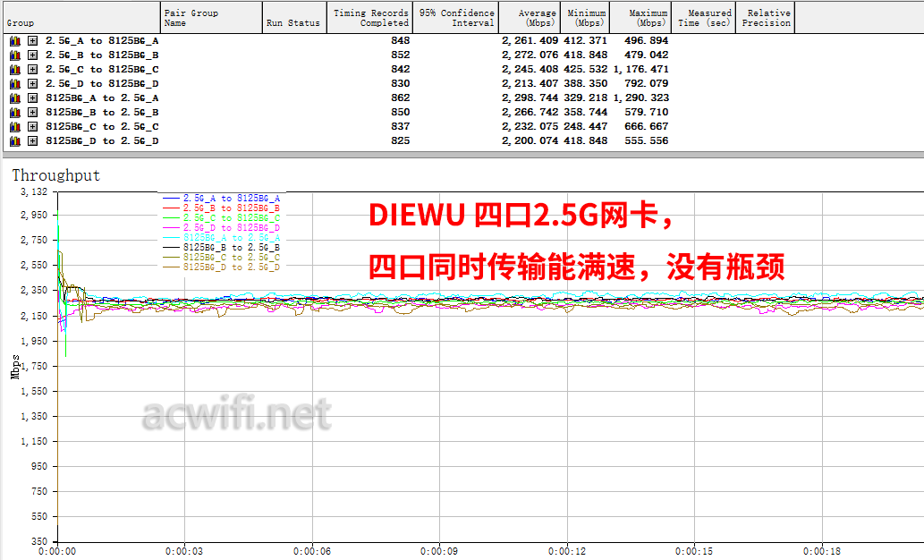Click the Throughput graph title
The width and height of the screenshot is (924, 560).
pos(56,175)
